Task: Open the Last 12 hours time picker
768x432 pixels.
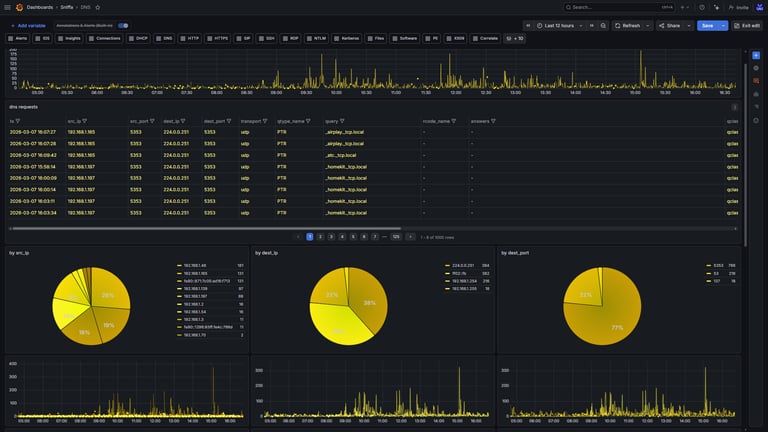Action: pos(559,25)
